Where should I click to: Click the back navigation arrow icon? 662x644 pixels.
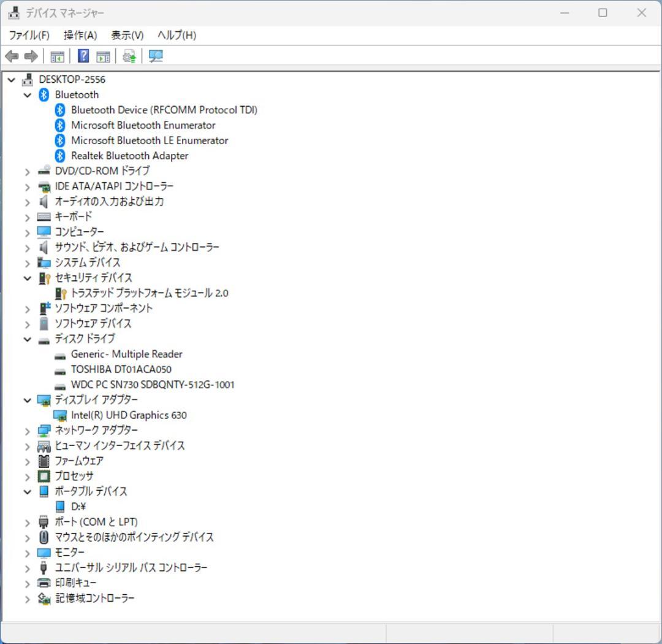[x=11, y=56]
